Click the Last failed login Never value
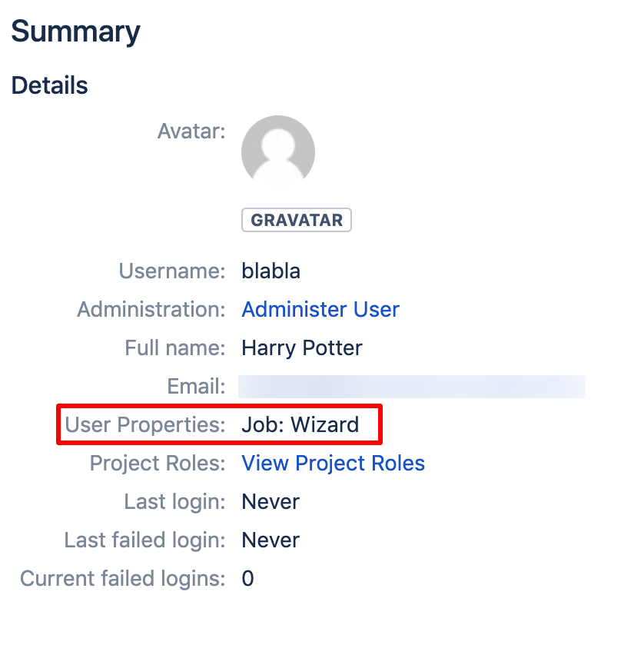 tap(271, 540)
